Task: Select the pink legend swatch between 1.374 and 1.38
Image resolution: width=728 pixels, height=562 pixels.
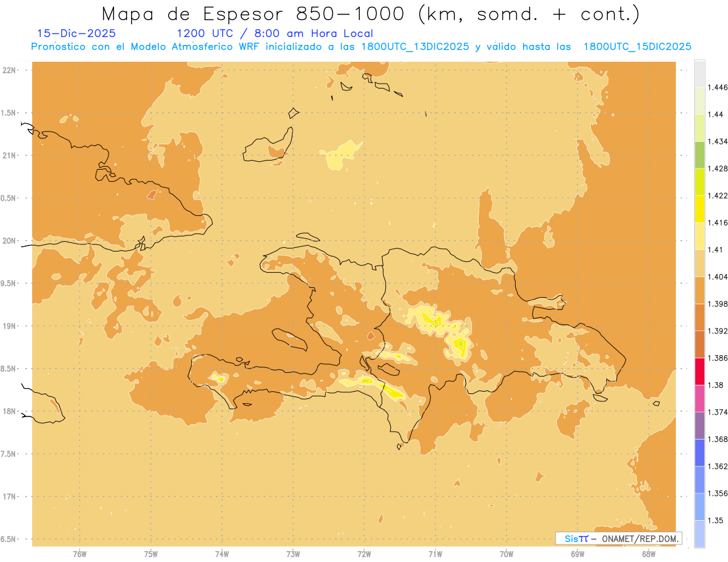Action: pos(699,398)
